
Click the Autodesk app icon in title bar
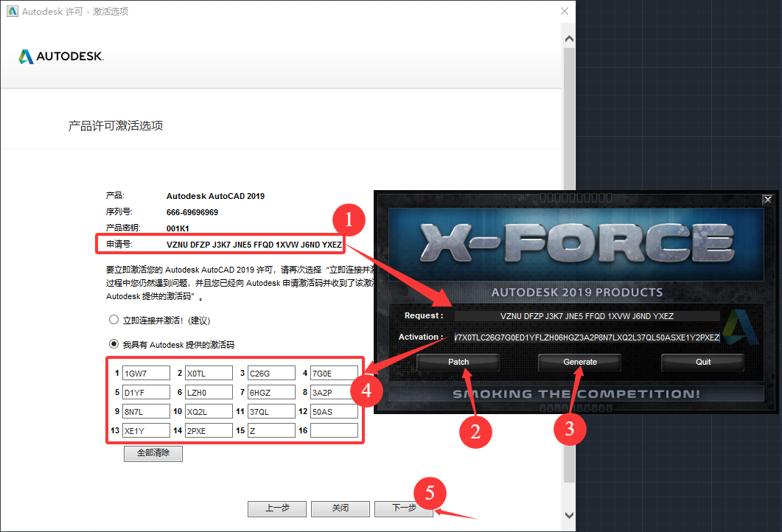[x=12, y=12]
